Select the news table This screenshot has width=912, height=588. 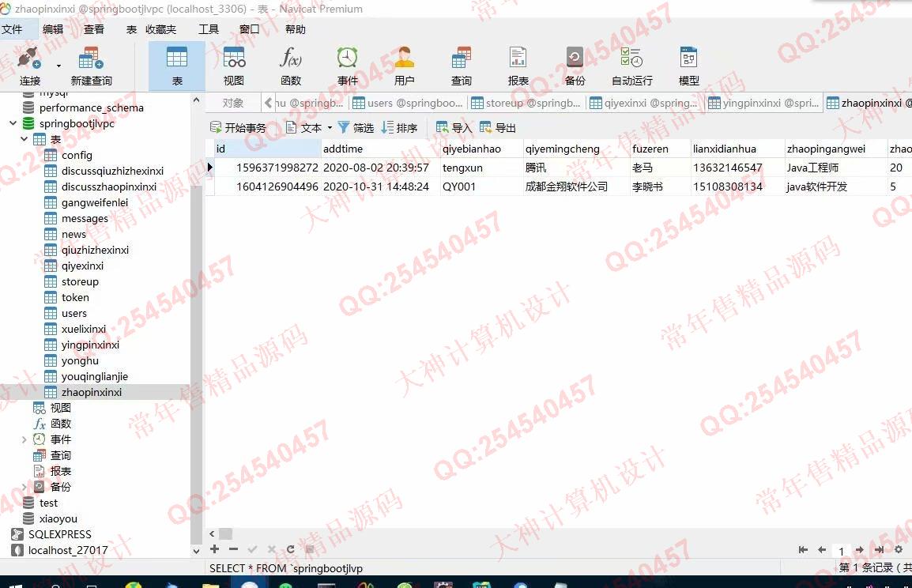(x=73, y=235)
